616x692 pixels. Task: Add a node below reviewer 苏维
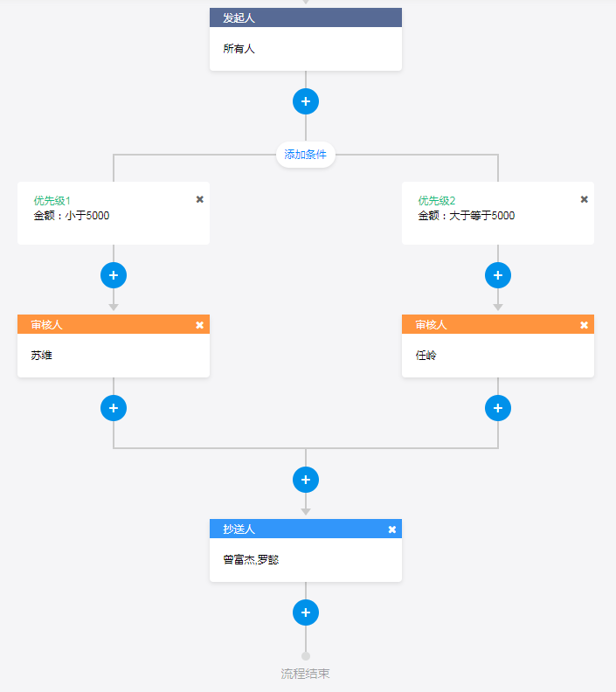click(x=114, y=408)
